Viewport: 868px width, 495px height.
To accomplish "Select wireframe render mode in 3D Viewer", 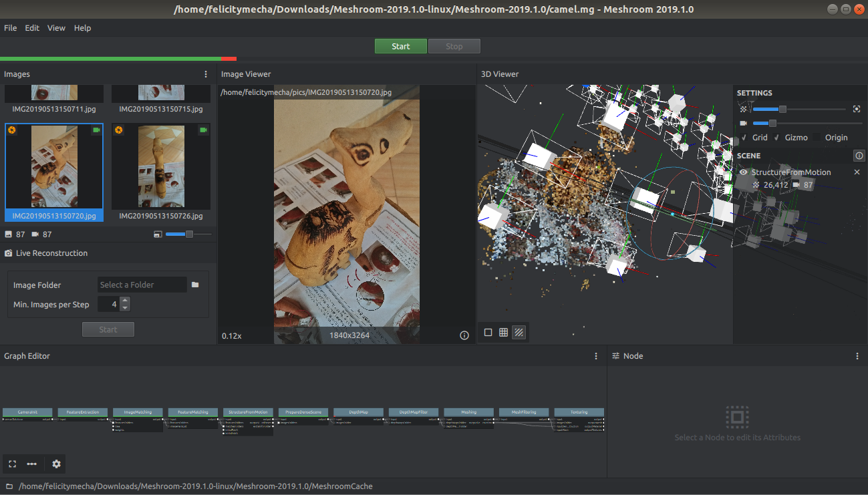I will [x=503, y=332].
